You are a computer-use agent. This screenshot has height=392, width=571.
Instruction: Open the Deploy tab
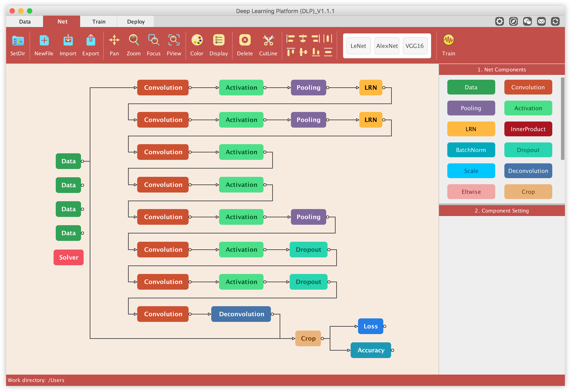tap(136, 22)
